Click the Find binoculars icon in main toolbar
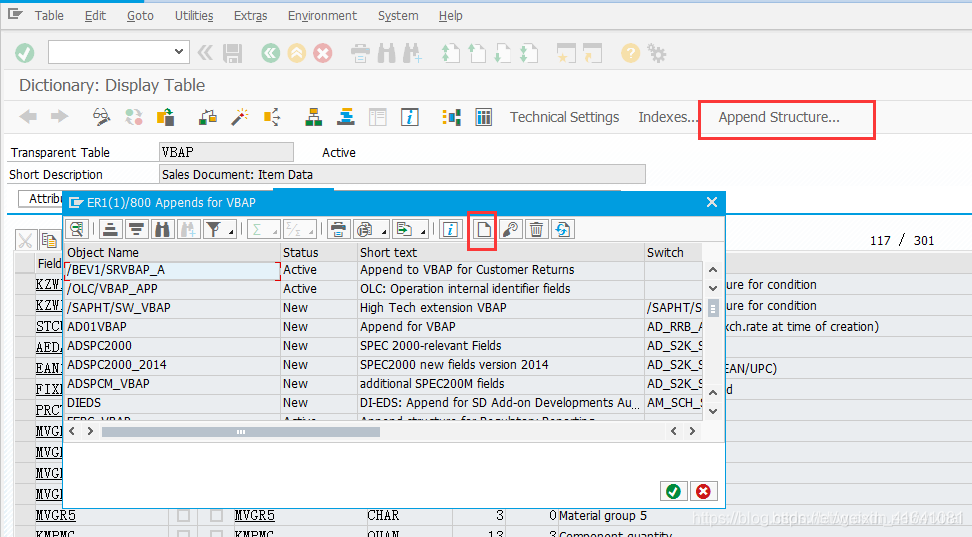This screenshot has height=537, width=972. [386, 53]
